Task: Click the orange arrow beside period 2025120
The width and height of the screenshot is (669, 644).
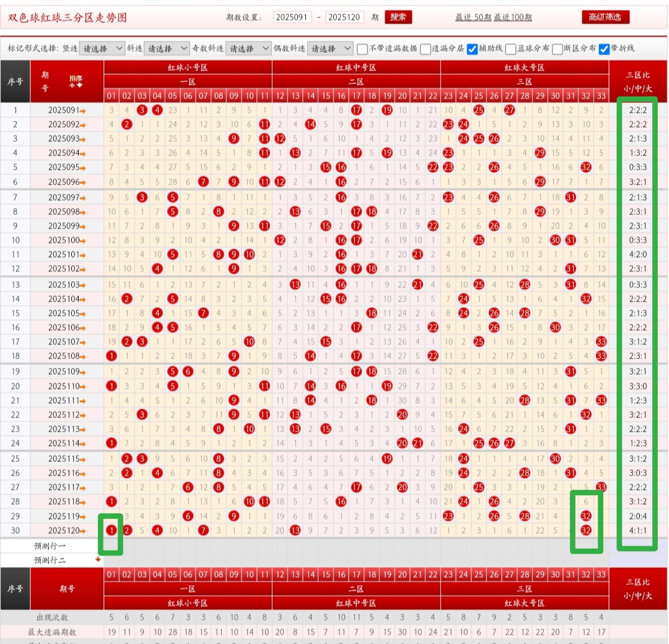Action: coord(83,531)
